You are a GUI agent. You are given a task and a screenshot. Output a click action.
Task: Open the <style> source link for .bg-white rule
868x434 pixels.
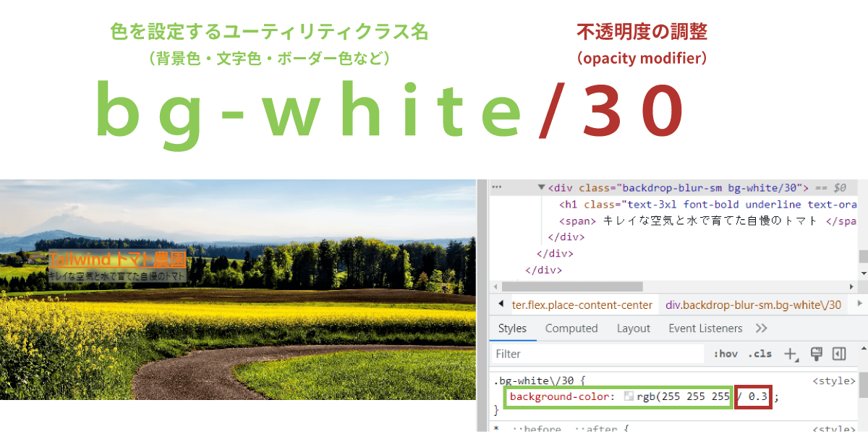(834, 380)
